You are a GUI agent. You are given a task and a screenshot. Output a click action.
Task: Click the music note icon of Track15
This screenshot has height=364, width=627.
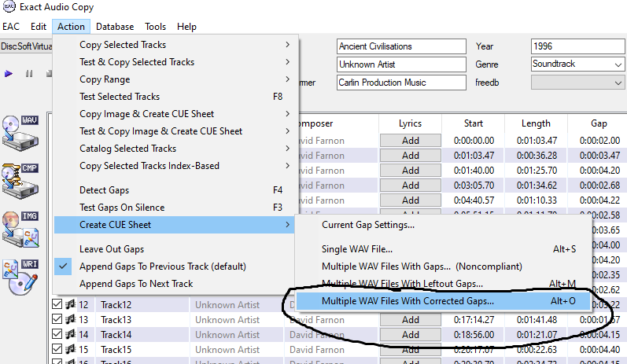pos(71,349)
